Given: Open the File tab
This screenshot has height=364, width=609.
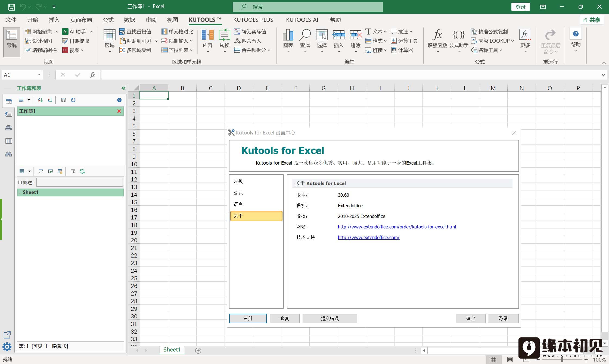Looking at the screenshot, I should click(x=11, y=20).
